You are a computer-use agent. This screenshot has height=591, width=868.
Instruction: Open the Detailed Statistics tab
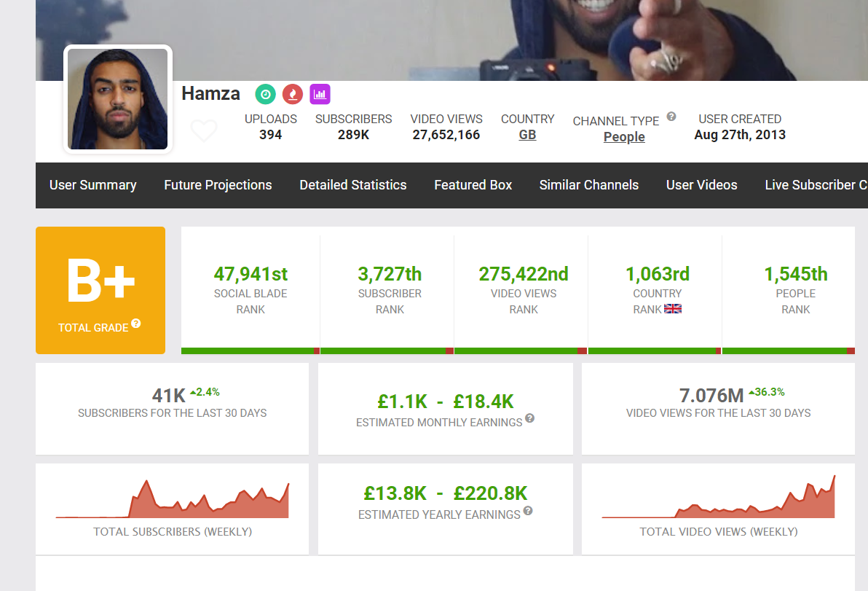click(353, 185)
